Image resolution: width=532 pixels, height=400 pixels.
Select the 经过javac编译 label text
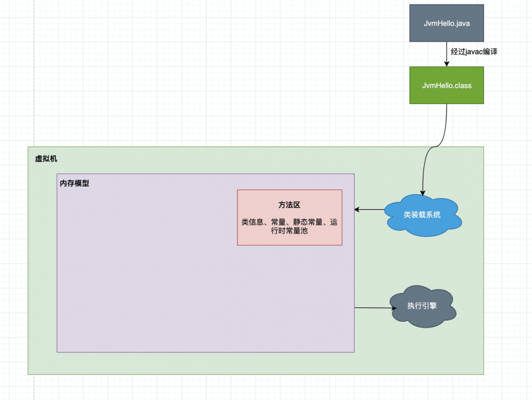(474, 52)
